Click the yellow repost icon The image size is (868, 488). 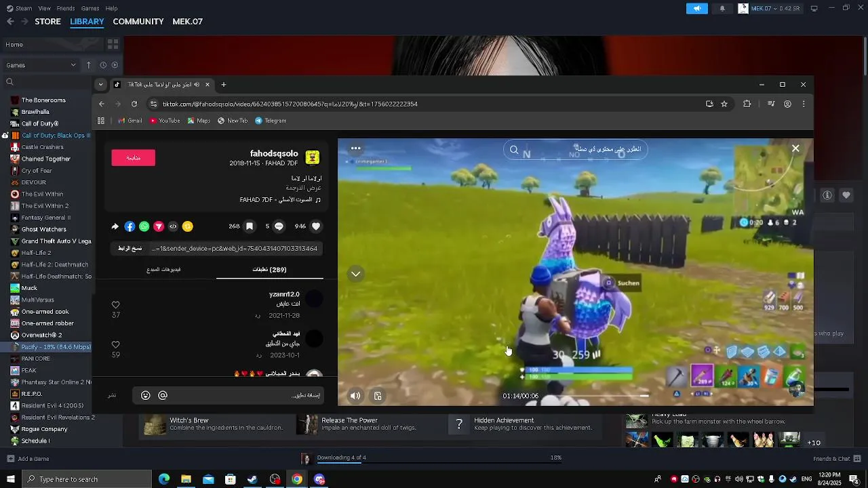188,226
